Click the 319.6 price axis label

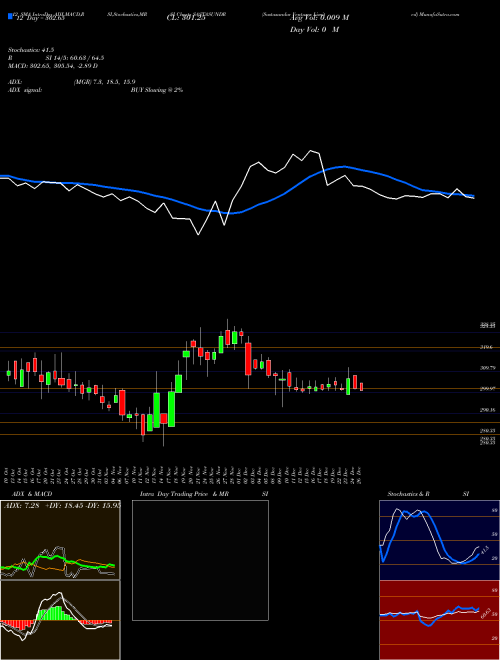[x=487, y=347]
